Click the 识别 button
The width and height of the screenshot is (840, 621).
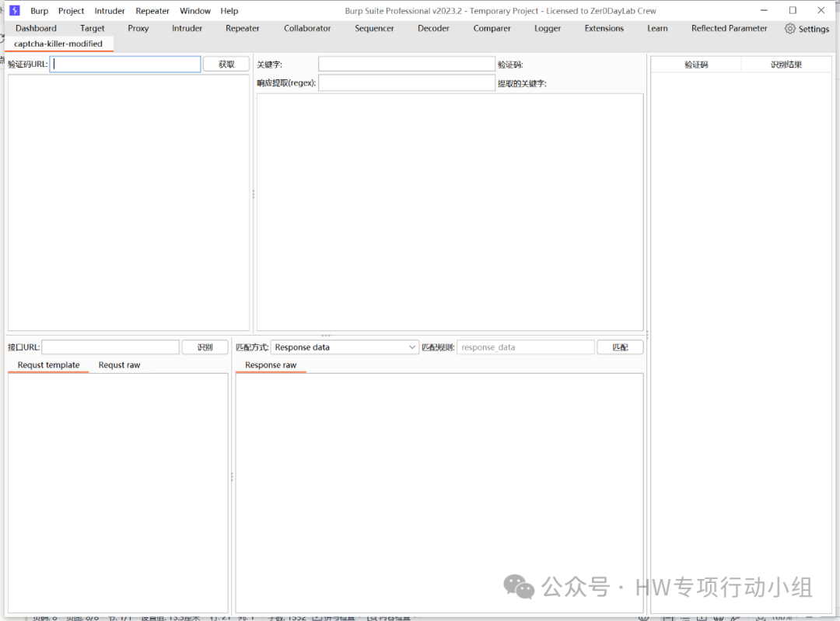coord(205,347)
